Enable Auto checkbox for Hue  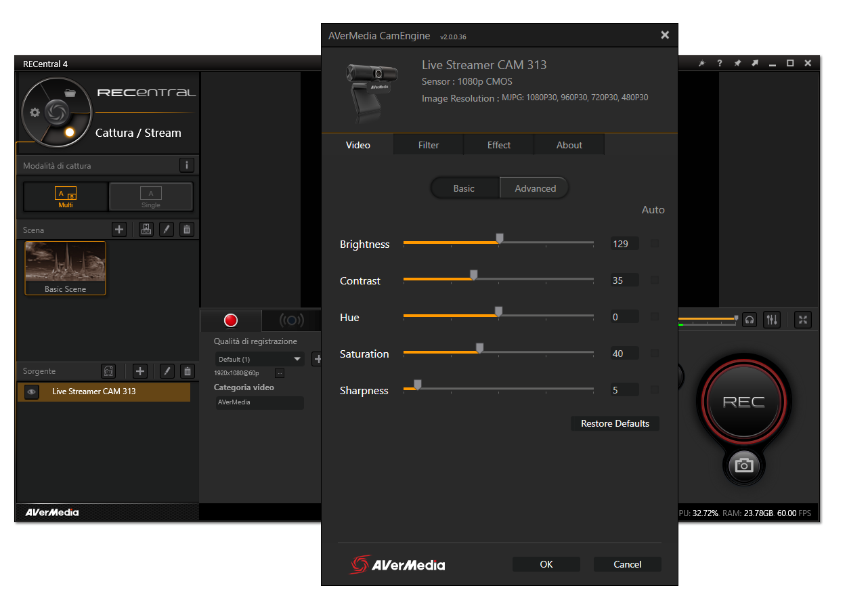point(655,316)
